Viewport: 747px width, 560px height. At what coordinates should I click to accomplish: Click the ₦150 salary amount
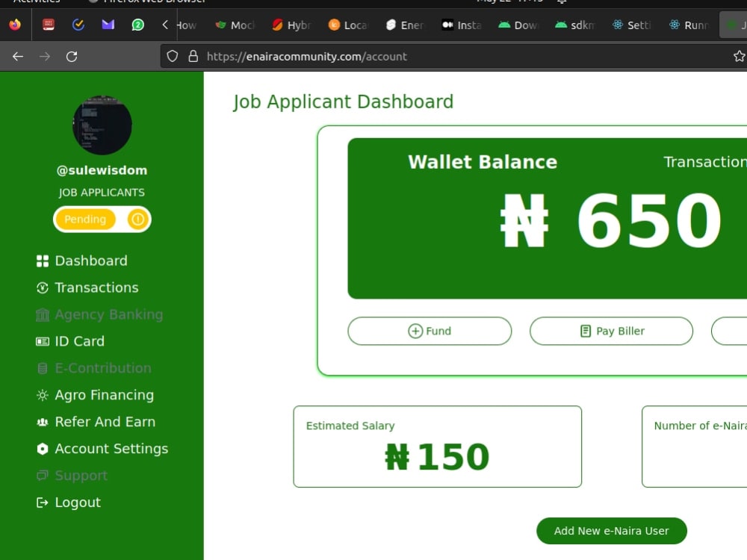437,457
